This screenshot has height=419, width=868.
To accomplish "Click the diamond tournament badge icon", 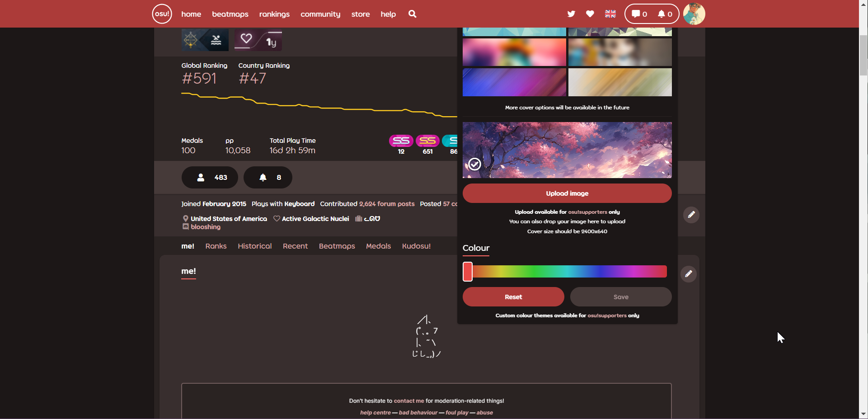I will [191, 40].
